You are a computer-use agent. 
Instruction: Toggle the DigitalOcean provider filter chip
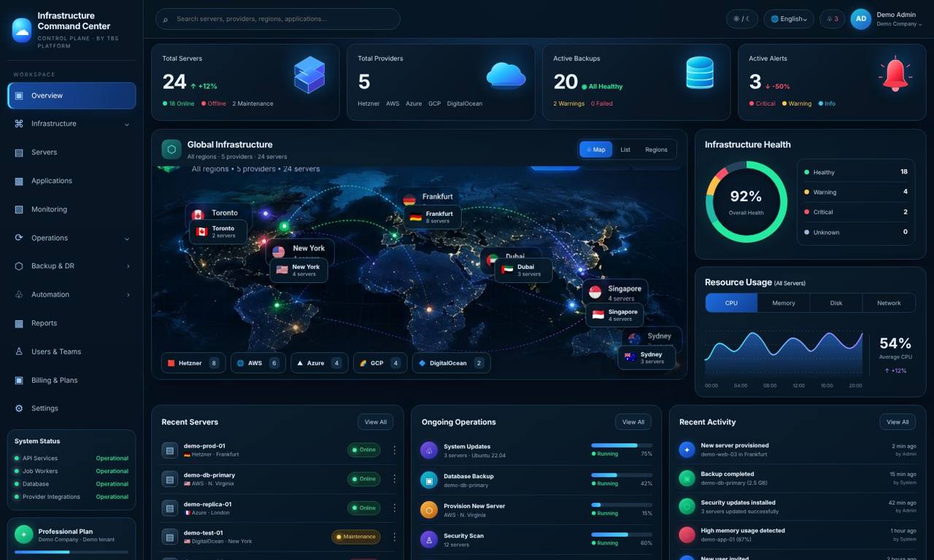[451, 363]
